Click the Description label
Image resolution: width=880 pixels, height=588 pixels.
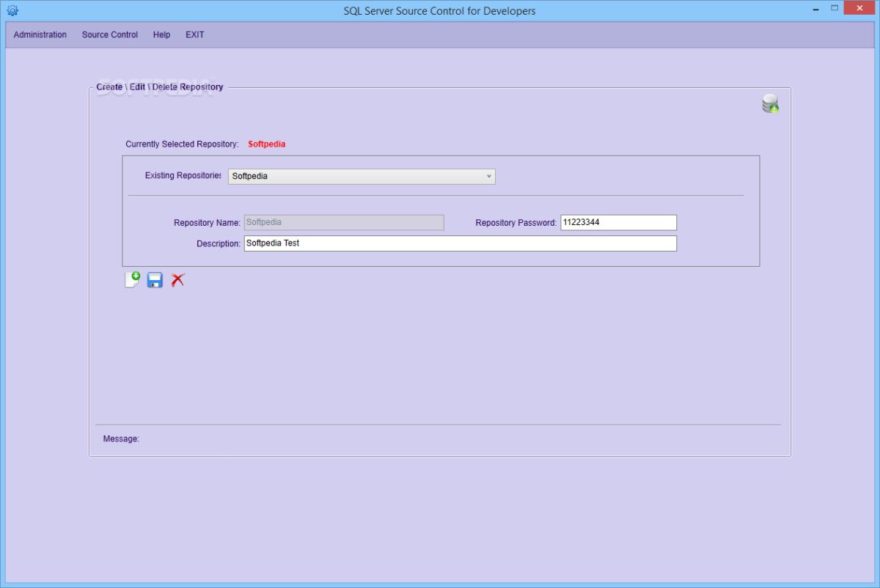tap(218, 243)
